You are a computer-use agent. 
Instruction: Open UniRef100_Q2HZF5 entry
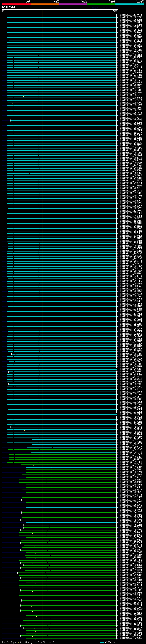pyautogui.click(x=131, y=613)
